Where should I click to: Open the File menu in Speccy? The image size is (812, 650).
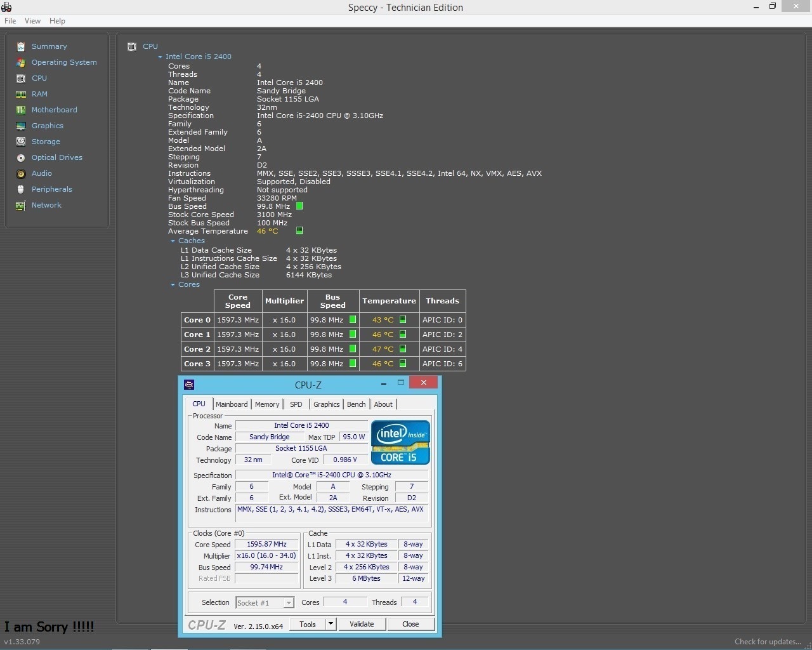pyautogui.click(x=10, y=21)
